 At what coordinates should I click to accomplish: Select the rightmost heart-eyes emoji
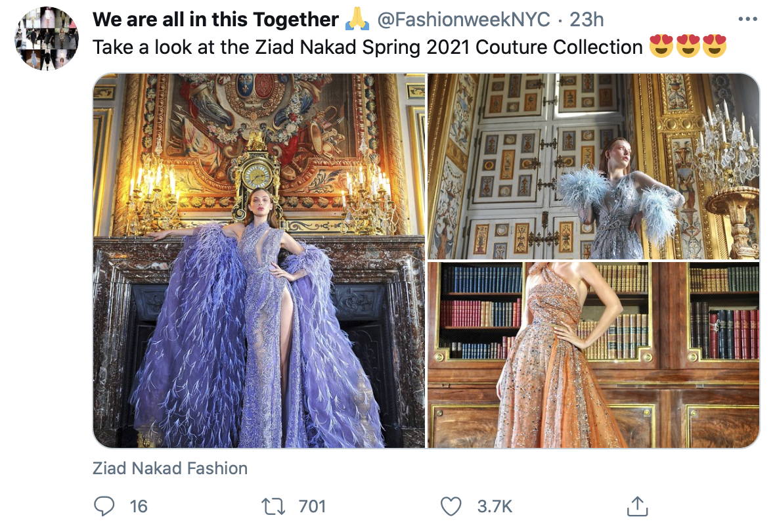714,46
